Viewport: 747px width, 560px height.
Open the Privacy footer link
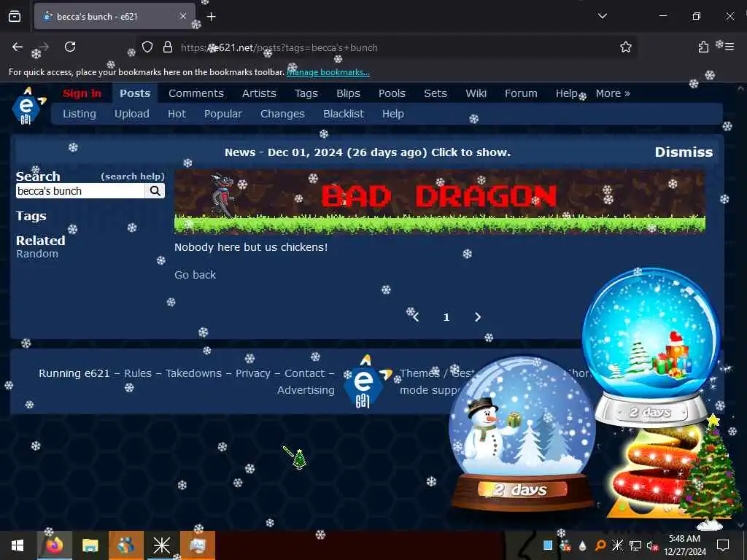[x=252, y=373]
